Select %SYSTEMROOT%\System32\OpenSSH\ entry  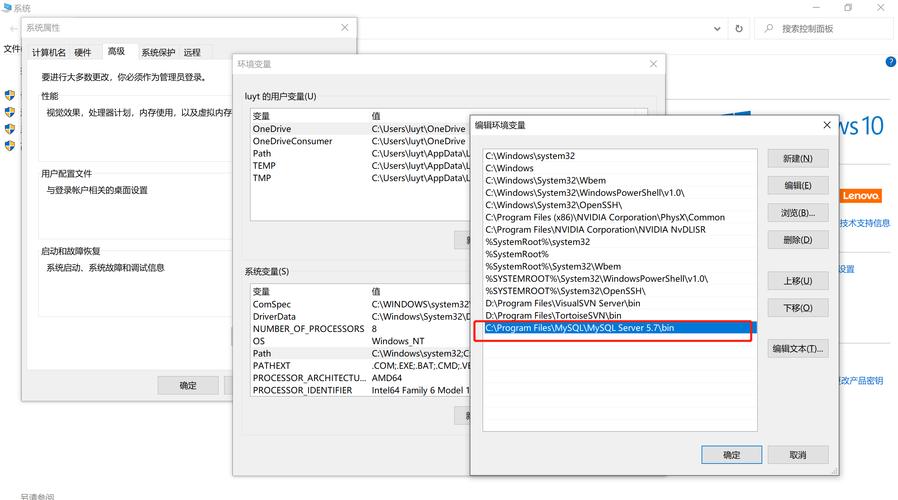[620, 291]
